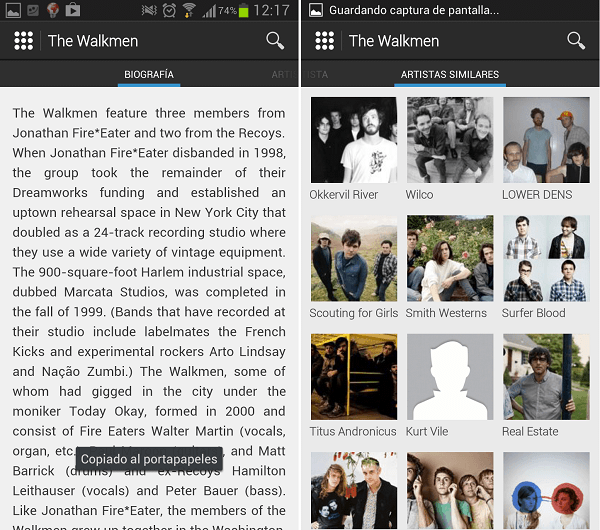Open Surfer Blood artist photo
600x530 pixels.
(x=546, y=258)
